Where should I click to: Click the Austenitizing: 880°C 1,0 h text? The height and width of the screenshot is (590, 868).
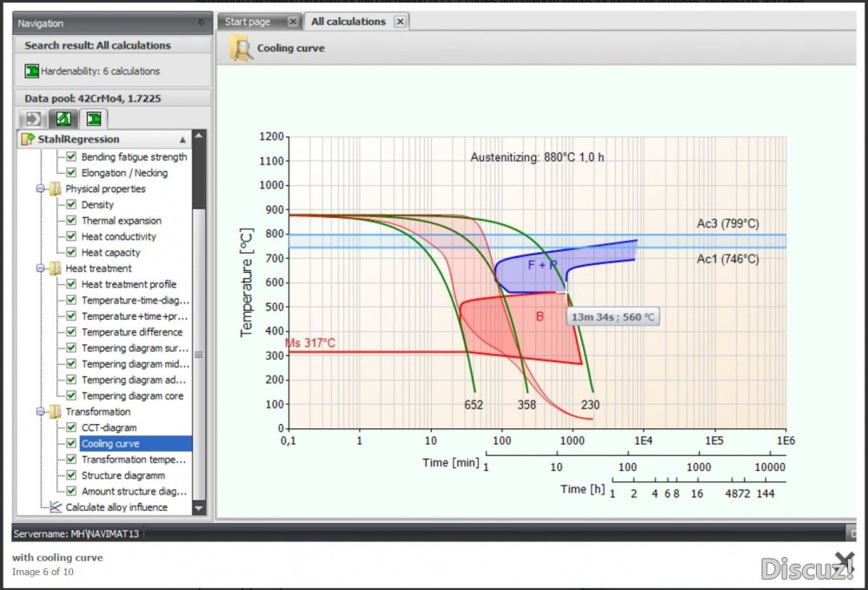click(537, 157)
